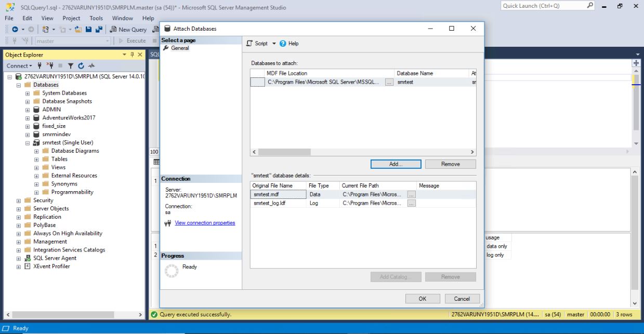Open the master database dropdown
The width and height of the screenshot is (644, 334).
pos(73,41)
